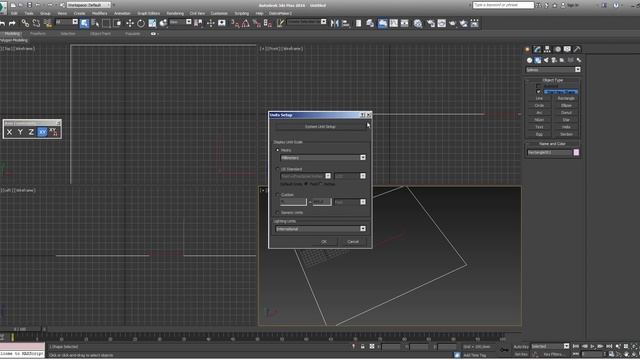
Task: Open the reference coordinate system dropdown
Action: click(x=180, y=22)
